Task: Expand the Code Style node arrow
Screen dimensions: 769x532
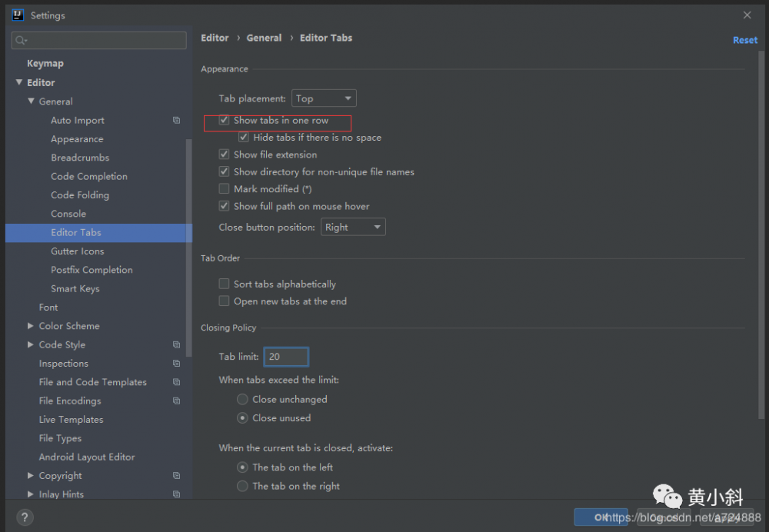Action: [x=31, y=344]
